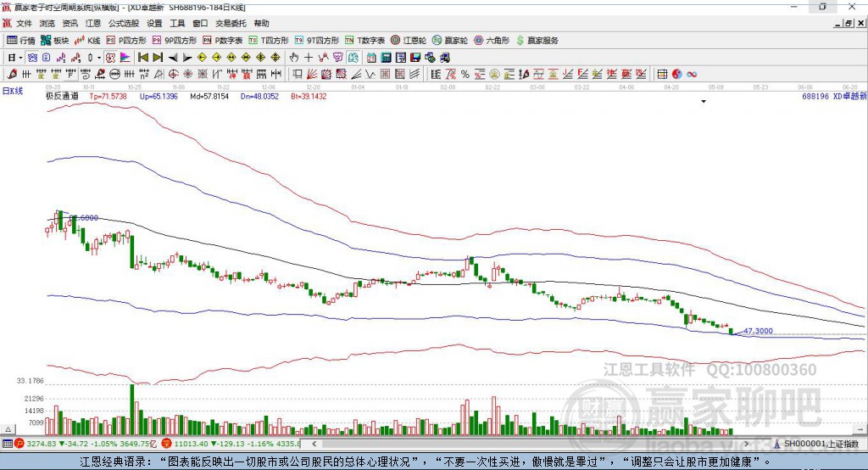
Task: Click the last yellow diamond icon
Action: (275, 58)
